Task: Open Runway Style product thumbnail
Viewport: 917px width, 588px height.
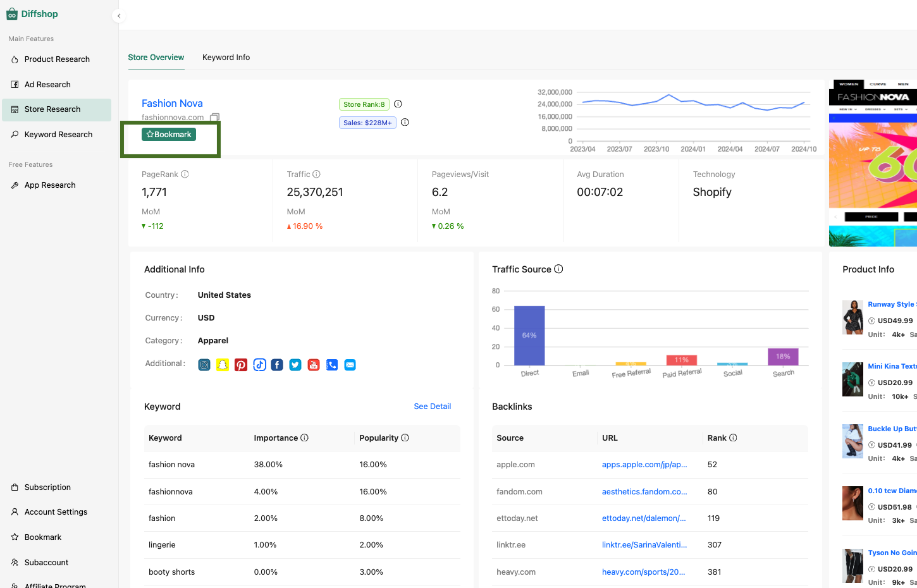Action: pos(853,317)
